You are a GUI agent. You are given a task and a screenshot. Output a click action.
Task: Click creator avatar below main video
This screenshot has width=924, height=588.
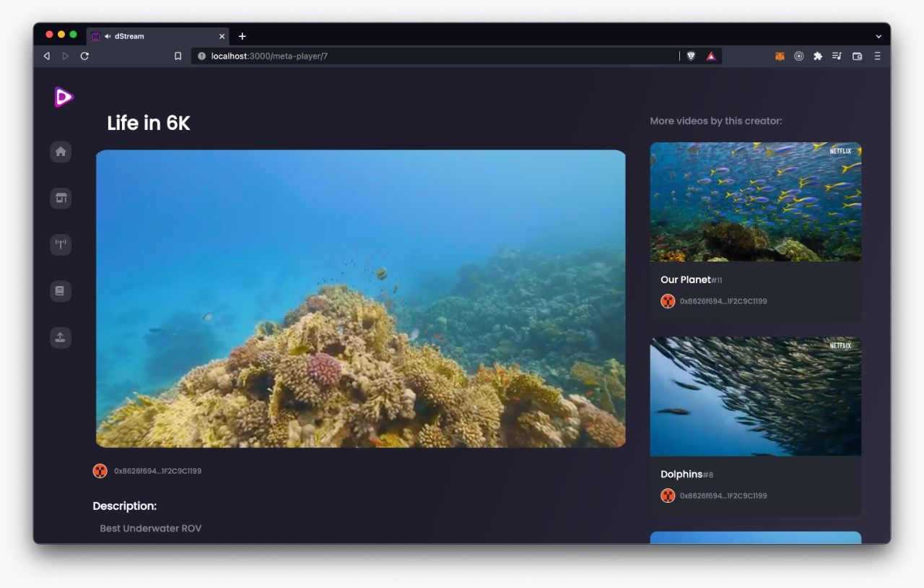tap(100, 471)
